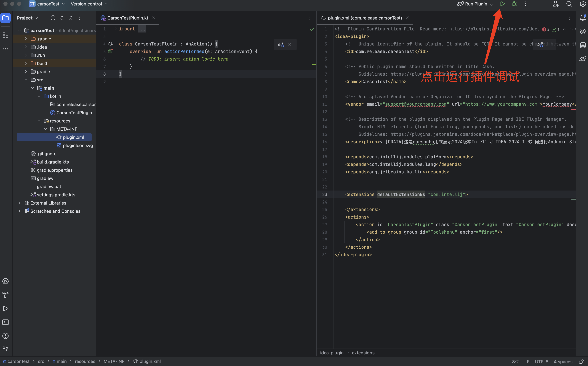Click the Select Opened File crosshair icon
Screen dimensions: 588x366
[53, 18]
